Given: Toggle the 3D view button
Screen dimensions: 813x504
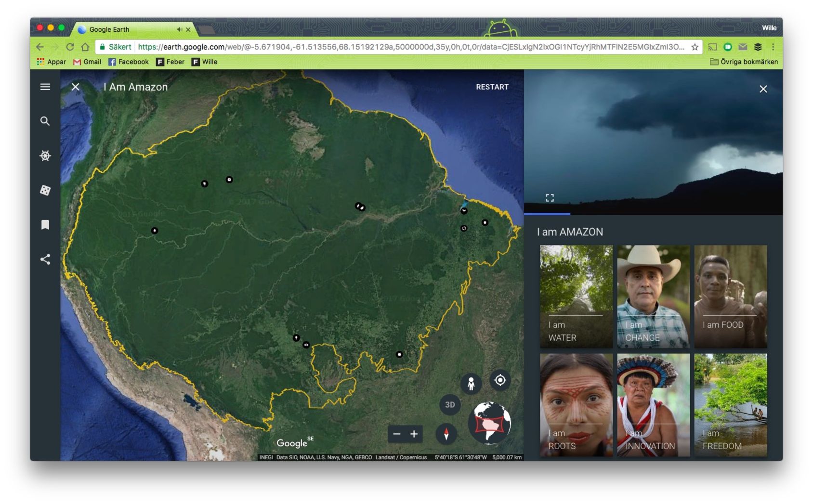Looking at the screenshot, I should pyautogui.click(x=450, y=405).
